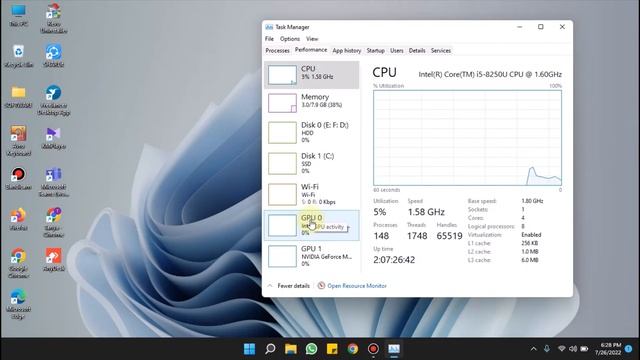Viewport: 640px width, 360px height.
Task: Click the Wi-Fi tray icon
Action: (x=562, y=349)
